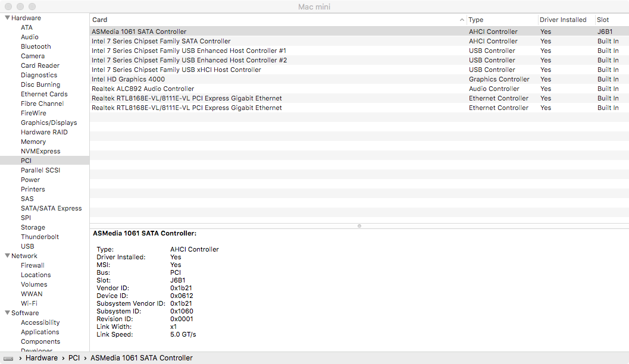Viewport: 629px width, 364px height.
Task: Select the ASMedia 1061 SATA Controller row
Action: pyautogui.click(x=359, y=32)
